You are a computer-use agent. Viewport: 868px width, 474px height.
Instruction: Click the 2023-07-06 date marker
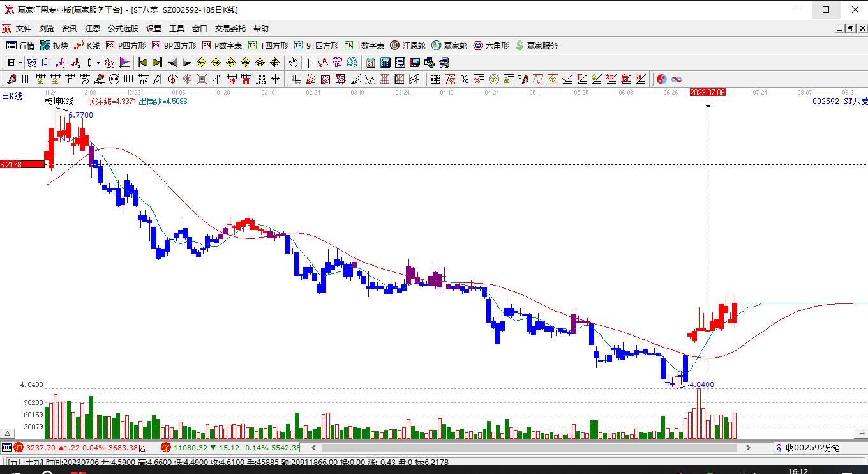[708, 92]
